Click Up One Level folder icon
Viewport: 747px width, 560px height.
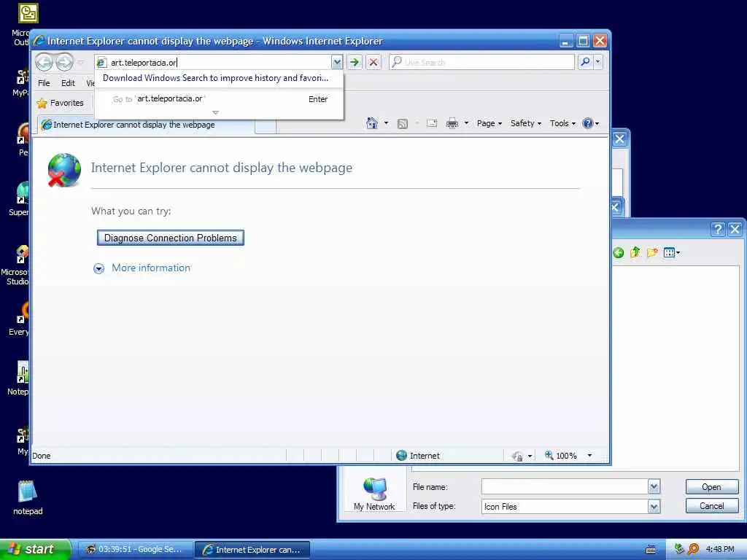point(635,252)
